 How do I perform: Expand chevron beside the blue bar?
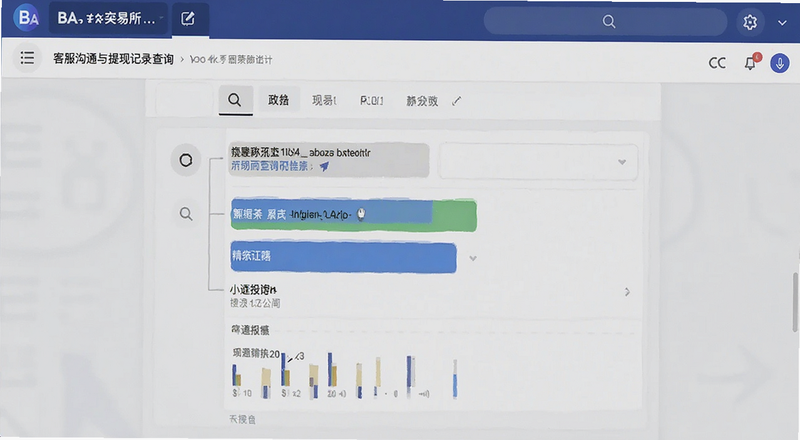[473, 258]
